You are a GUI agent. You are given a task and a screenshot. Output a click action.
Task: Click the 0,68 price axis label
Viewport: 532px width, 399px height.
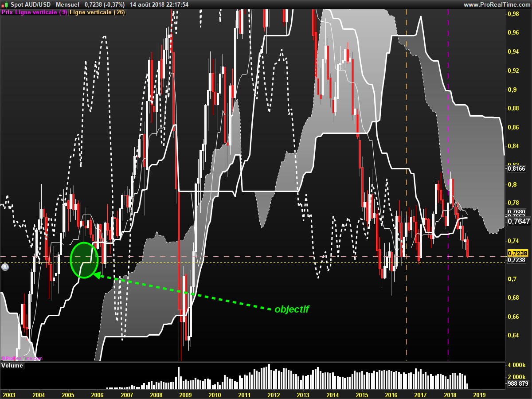[513, 297]
